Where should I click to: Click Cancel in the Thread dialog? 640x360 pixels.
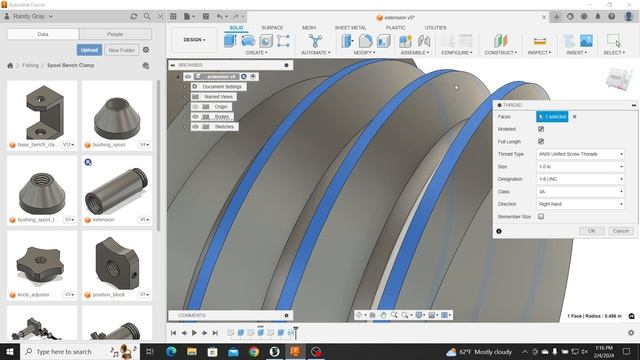point(621,231)
